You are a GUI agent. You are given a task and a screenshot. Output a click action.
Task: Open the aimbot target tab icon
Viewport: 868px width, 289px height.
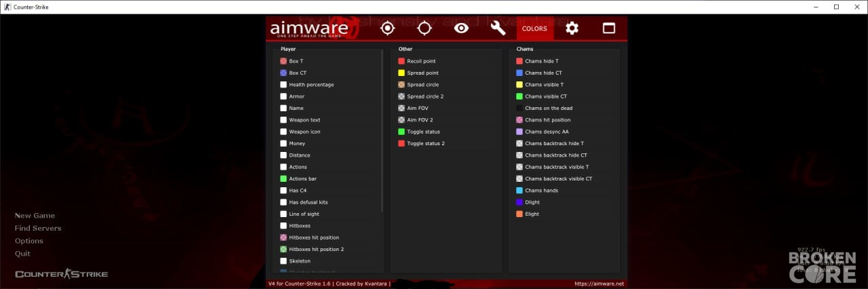[387, 28]
